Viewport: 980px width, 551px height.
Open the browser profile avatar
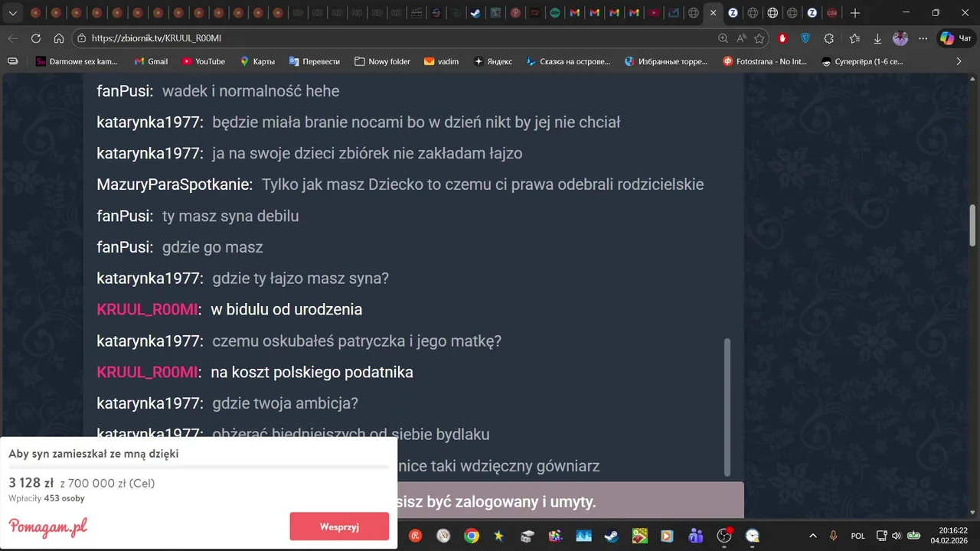900,38
